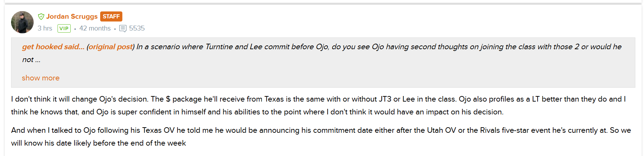Click paragraph starting 'And when I talked to Ojo'
Screen dimensions: 644x156
point(321,137)
